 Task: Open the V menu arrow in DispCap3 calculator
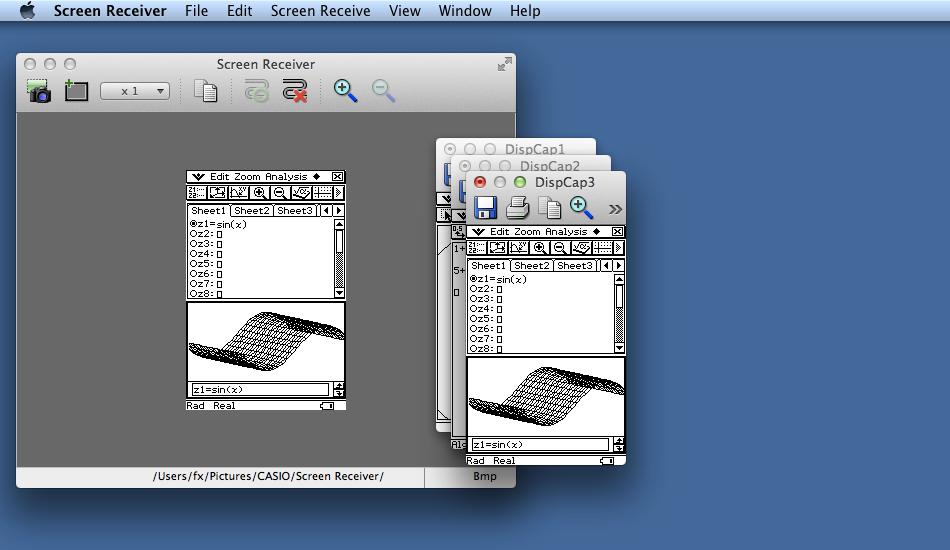478,232
